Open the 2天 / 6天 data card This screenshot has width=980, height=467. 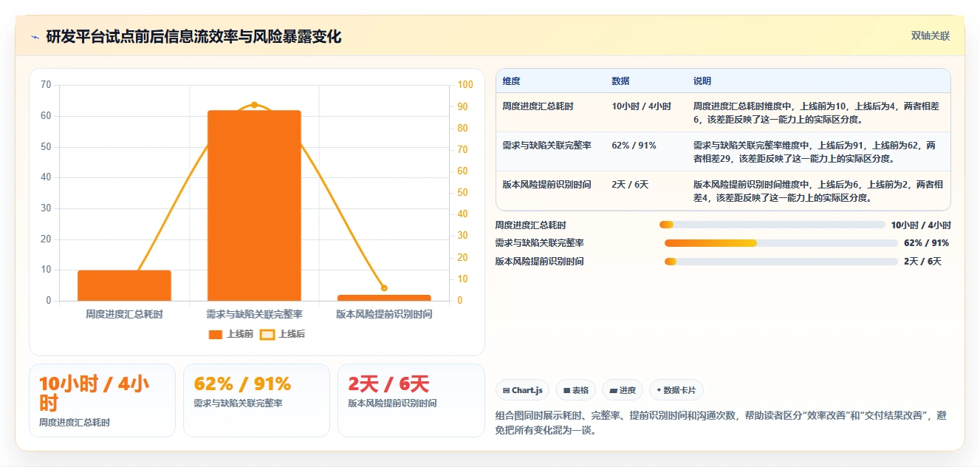(411, 400)
